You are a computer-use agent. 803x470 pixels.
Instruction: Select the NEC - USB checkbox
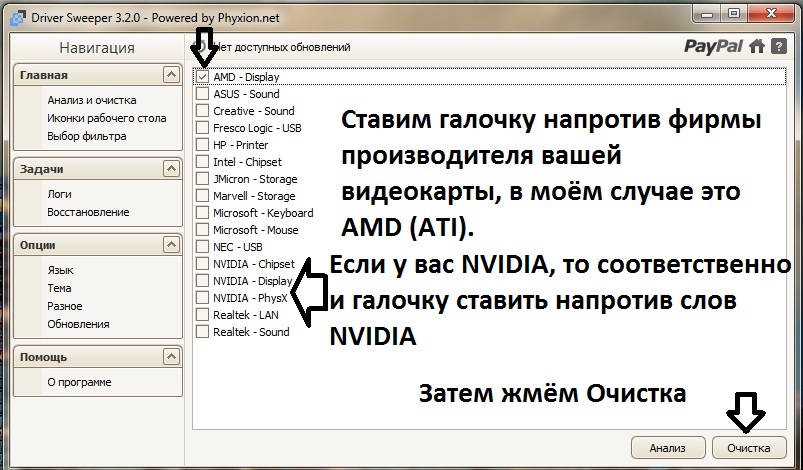point(203,247)
